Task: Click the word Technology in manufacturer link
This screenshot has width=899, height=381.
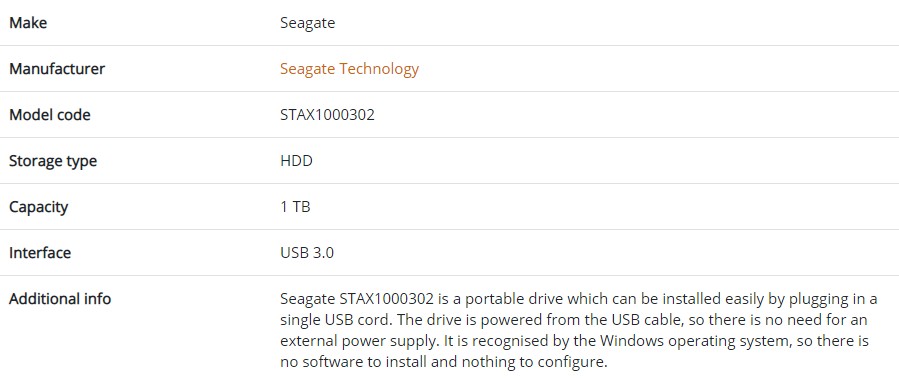Action: pyautogui.click(x=379, y=69)
